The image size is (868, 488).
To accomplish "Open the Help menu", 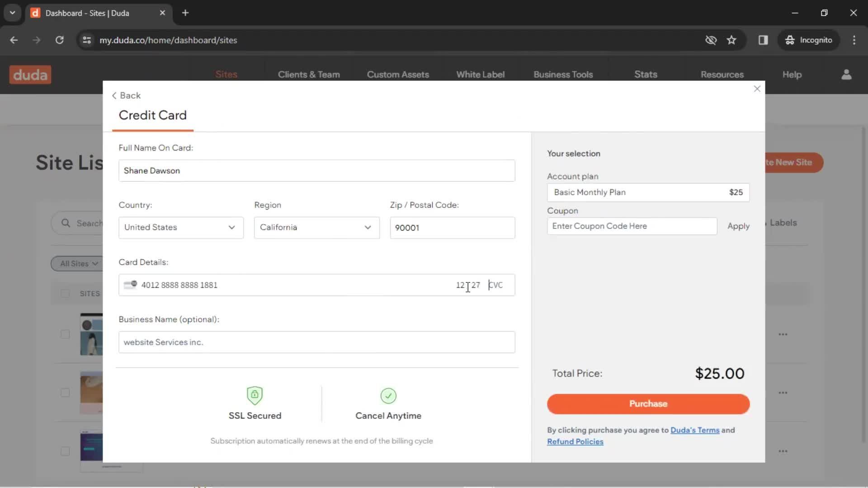I will pos(792,75).
